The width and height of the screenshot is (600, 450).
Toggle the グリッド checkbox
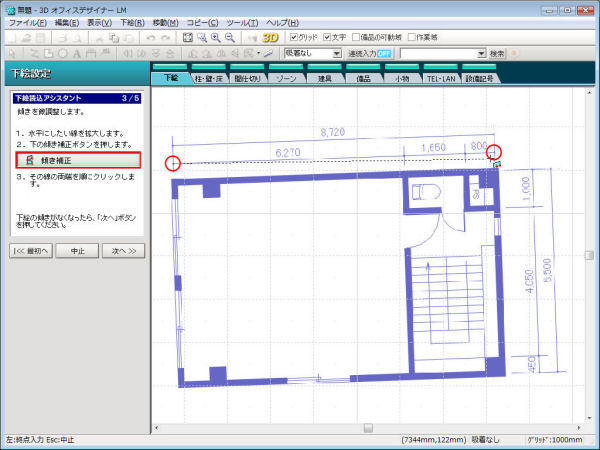[x=292, y=37]
